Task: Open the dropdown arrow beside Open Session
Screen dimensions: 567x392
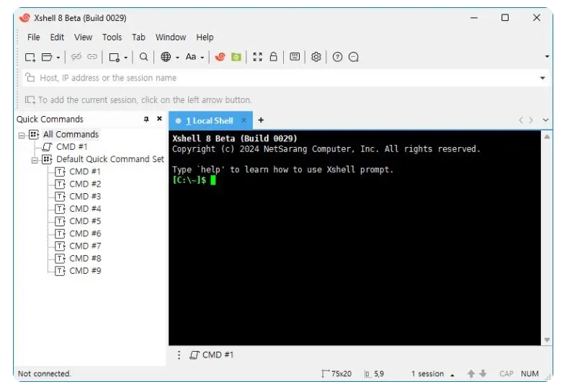Action: [x=58, y=58]
